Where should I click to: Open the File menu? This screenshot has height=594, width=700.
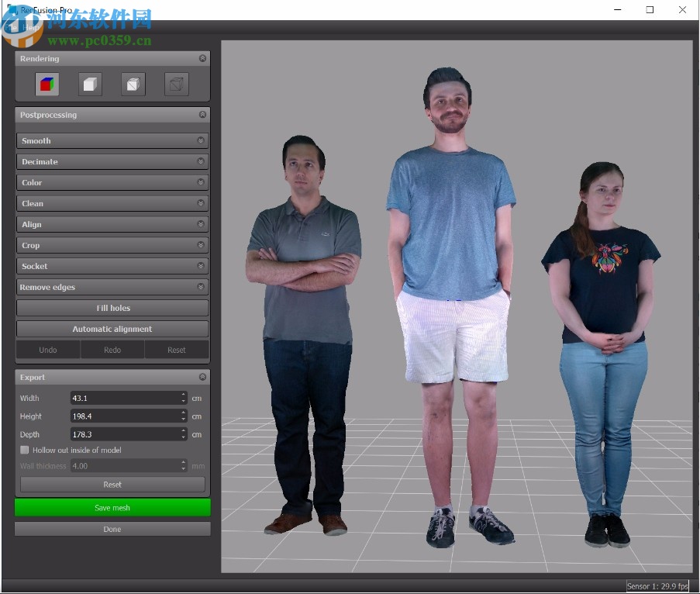(11, 27)
